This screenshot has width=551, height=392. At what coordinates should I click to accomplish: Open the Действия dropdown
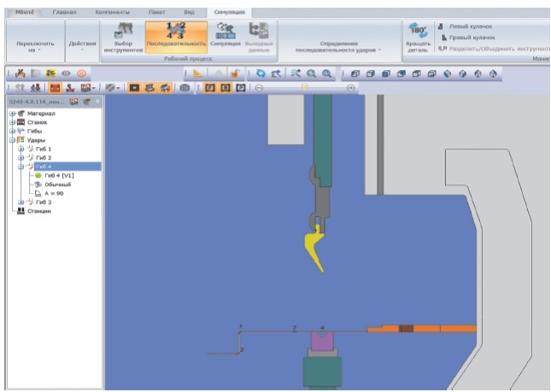82,47
